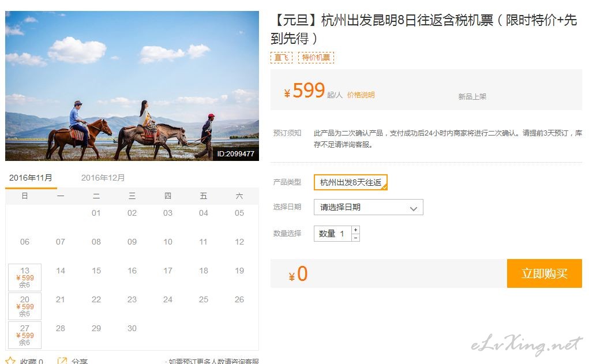Select November 20 date cell
Image resolution: width=589 pixels, height=364 pixels.
pyautogui.click(x=25, y=306)
